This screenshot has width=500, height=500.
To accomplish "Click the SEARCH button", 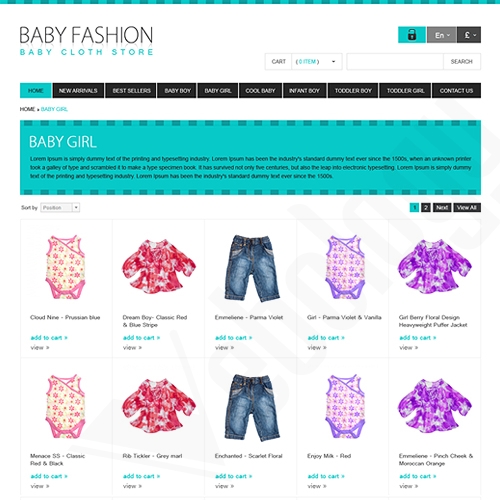I will coord(462,62).
